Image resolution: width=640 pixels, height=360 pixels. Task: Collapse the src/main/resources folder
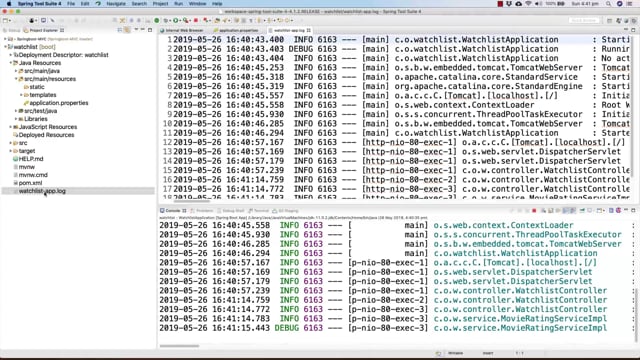(x=16, y=79)
